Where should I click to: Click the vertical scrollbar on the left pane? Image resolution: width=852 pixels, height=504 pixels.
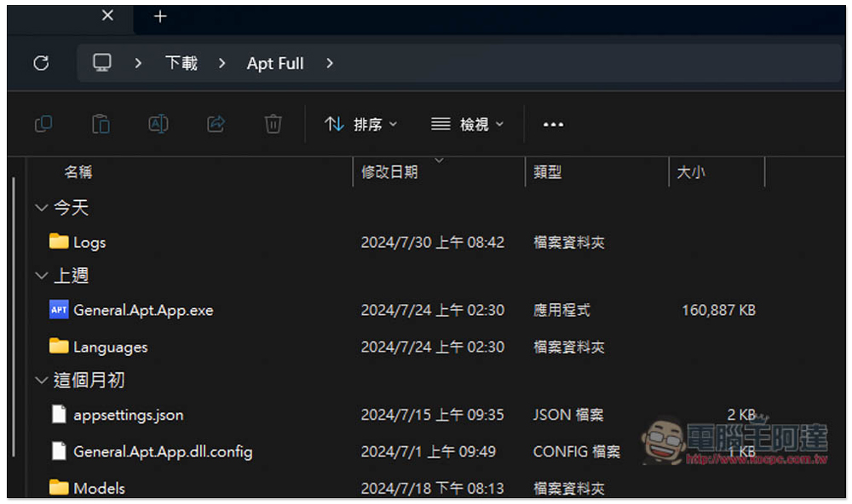coord(14,318)
